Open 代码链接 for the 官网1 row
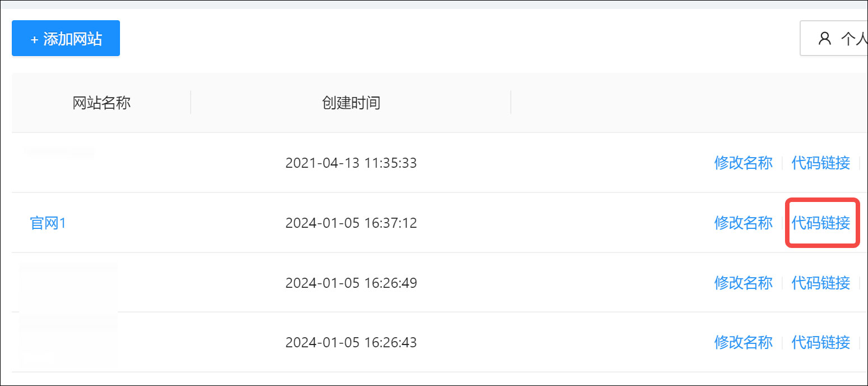This screenshot has width=868, height=386. tap(820, 223)
